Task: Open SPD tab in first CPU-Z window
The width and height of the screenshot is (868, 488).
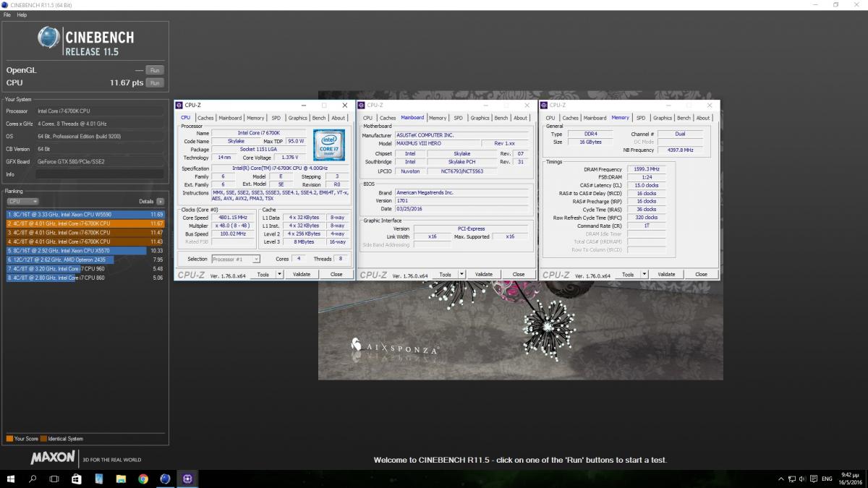Action: [276, 118]
